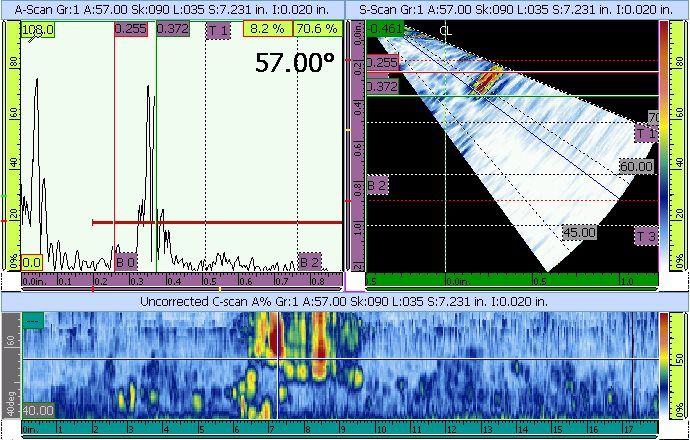Image resolution: width=690 pixels, height=440 pixels.
Task: Click the 0.372 green cursor label in A-Scan
Action: [173, 29]
